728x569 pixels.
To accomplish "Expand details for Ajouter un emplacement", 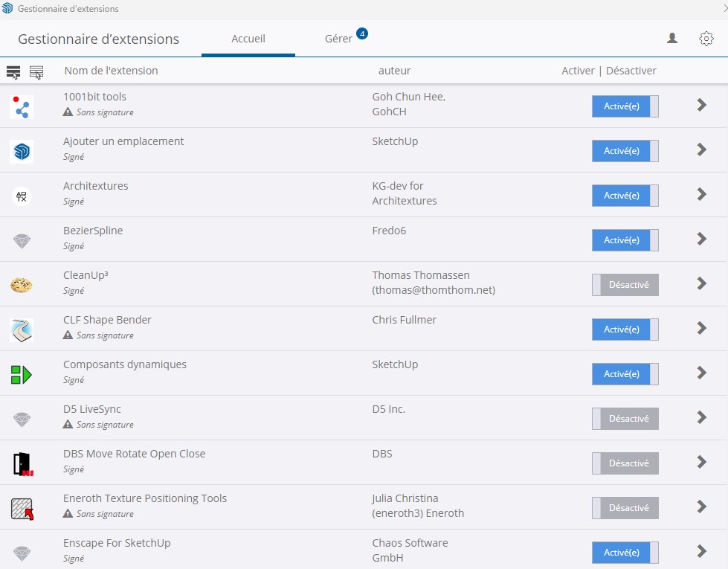I will pos(701,150).
